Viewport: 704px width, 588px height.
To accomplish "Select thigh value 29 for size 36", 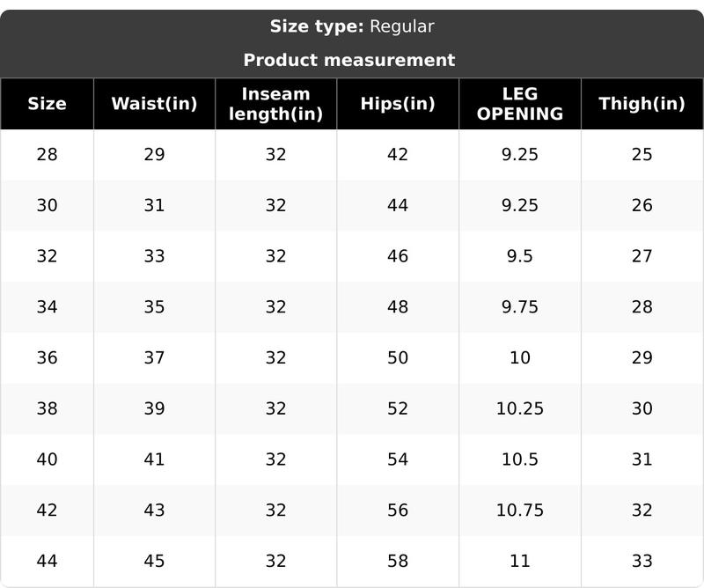I will click(642, 357).
